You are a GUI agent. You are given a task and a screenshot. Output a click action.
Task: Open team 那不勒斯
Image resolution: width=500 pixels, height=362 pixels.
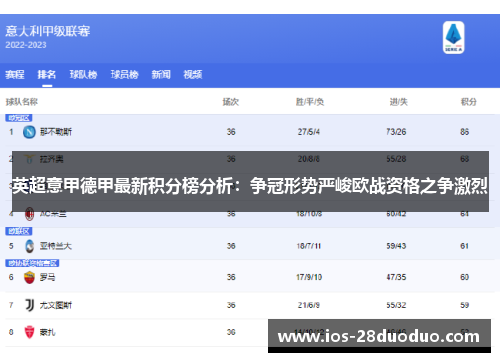(x=56, y=132)
